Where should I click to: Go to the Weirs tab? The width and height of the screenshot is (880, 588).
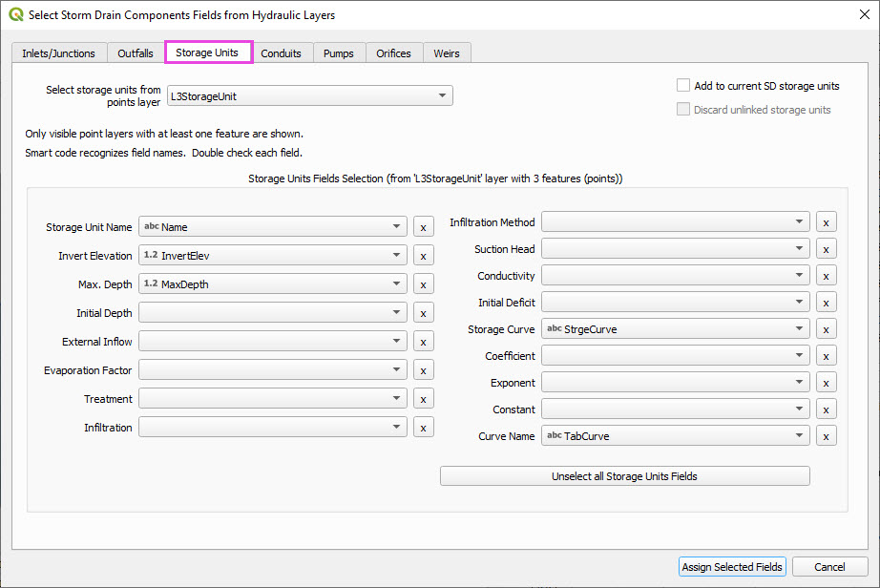click(447, 53)
